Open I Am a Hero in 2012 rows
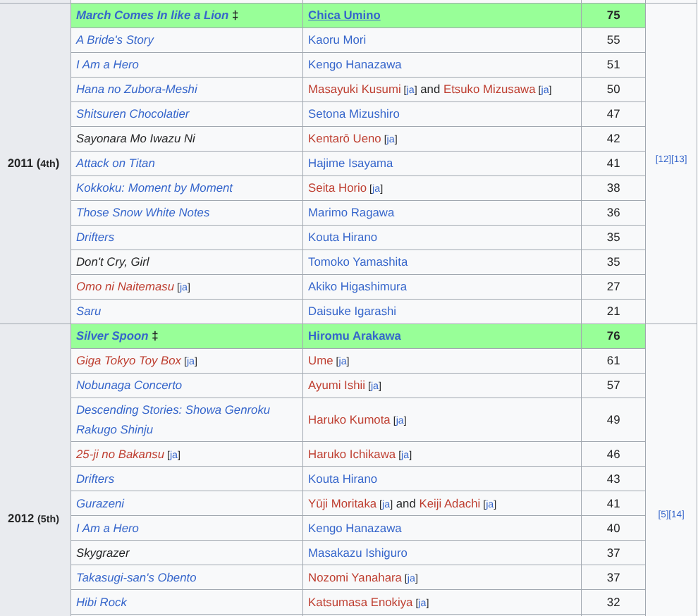Image resolution: width=698 pixels, height=616 pixels. 107,529
